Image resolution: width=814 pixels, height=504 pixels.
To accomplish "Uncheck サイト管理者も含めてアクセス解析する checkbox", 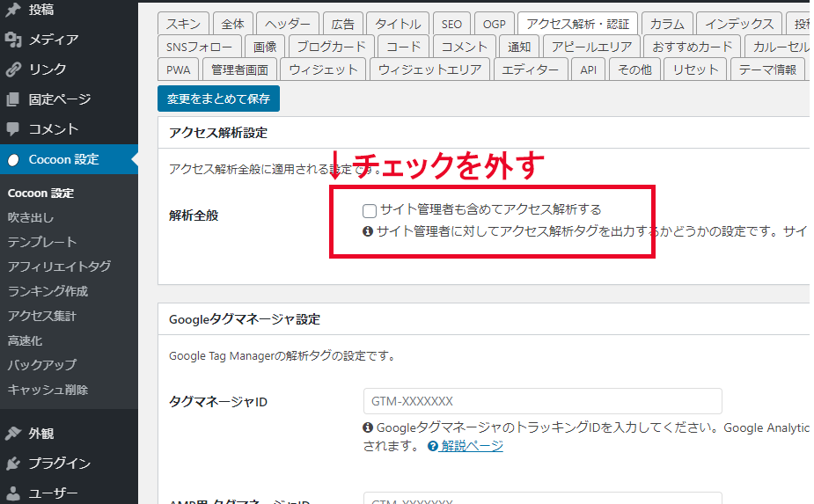I will (370, 210).
